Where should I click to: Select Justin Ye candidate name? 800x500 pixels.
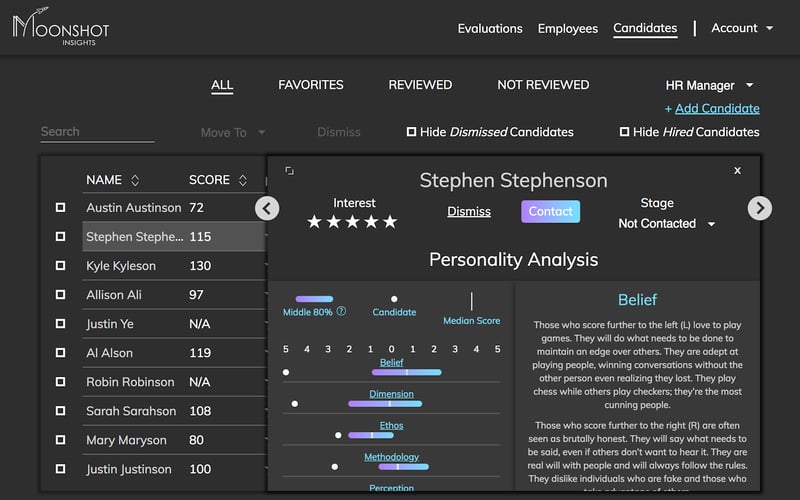pyautogui.click(x=110, y=323)
